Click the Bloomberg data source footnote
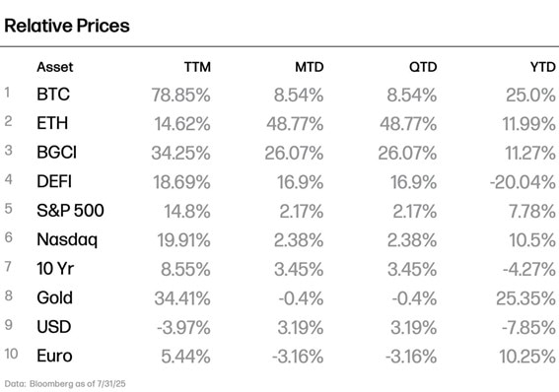 65,384
